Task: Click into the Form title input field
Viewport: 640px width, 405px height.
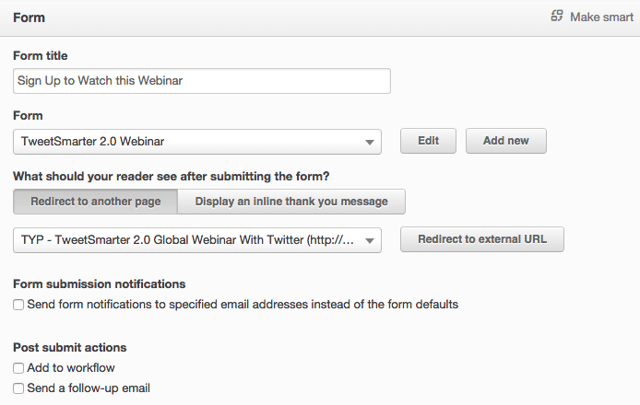Action: 201,81
